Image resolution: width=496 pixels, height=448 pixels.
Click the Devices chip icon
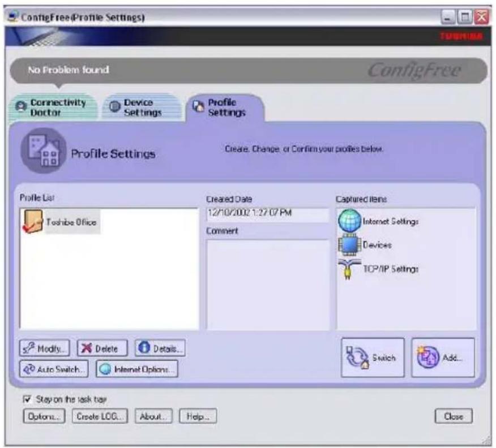coord(349,245)
